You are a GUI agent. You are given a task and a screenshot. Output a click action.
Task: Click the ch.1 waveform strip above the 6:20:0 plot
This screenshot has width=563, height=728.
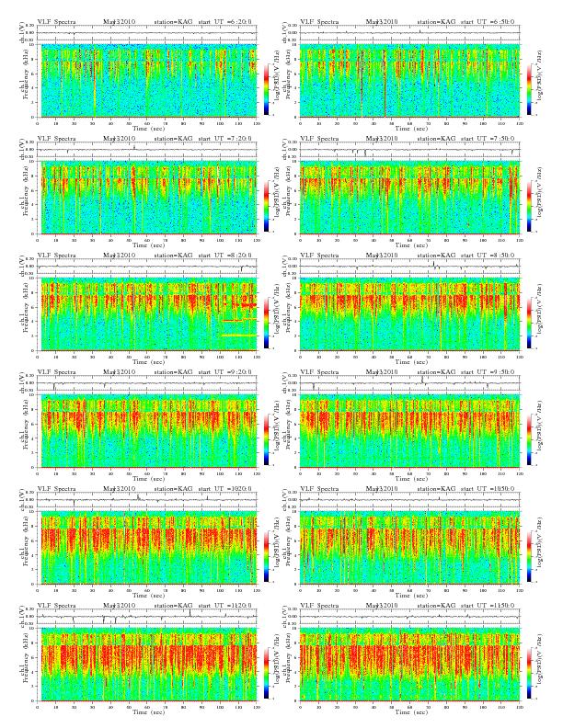click(x=147, y=33)
